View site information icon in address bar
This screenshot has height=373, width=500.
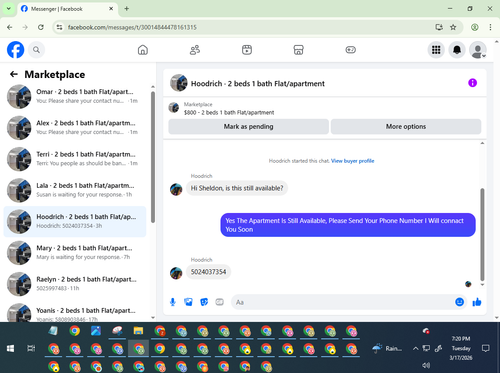pos(59,27)
